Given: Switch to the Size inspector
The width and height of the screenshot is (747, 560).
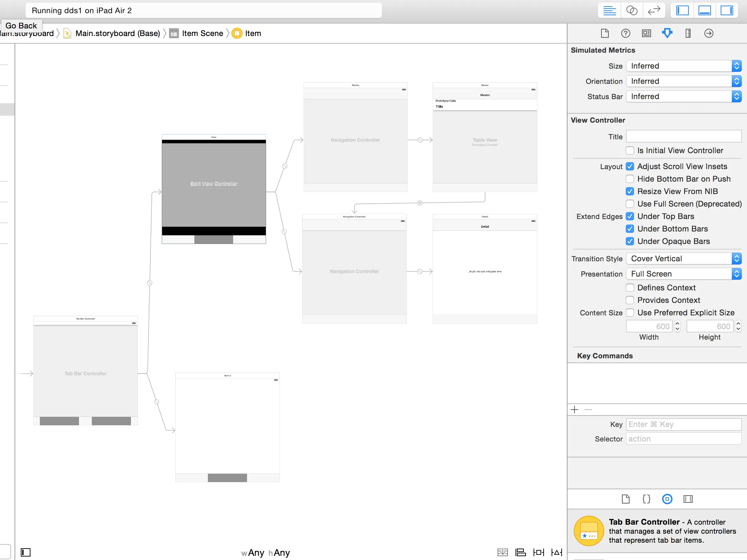Looking at the screenshot, I should [688, 33].
